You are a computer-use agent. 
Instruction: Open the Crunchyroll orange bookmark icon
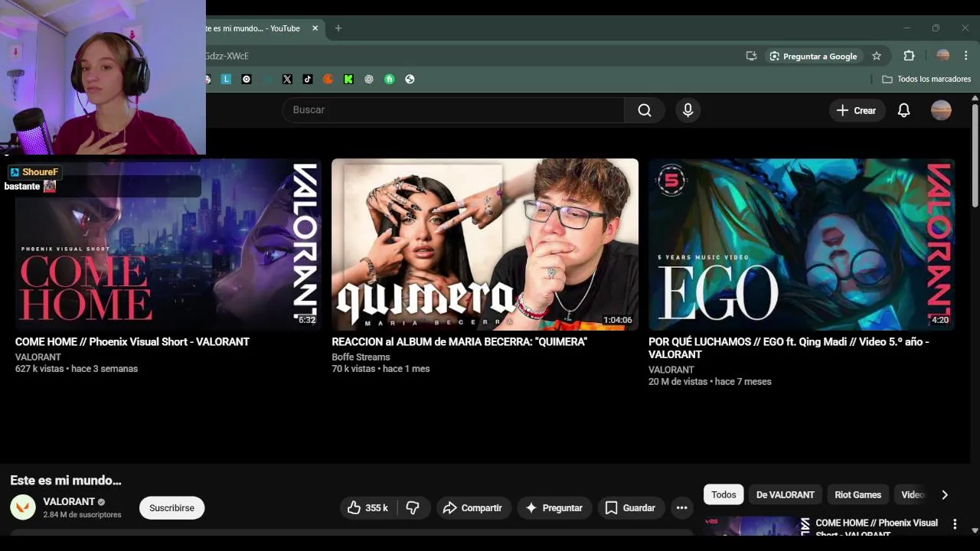pos(328,79)
